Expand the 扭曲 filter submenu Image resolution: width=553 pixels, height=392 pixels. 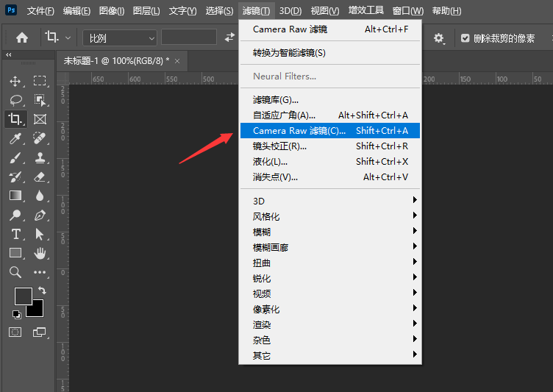[330, 263]
